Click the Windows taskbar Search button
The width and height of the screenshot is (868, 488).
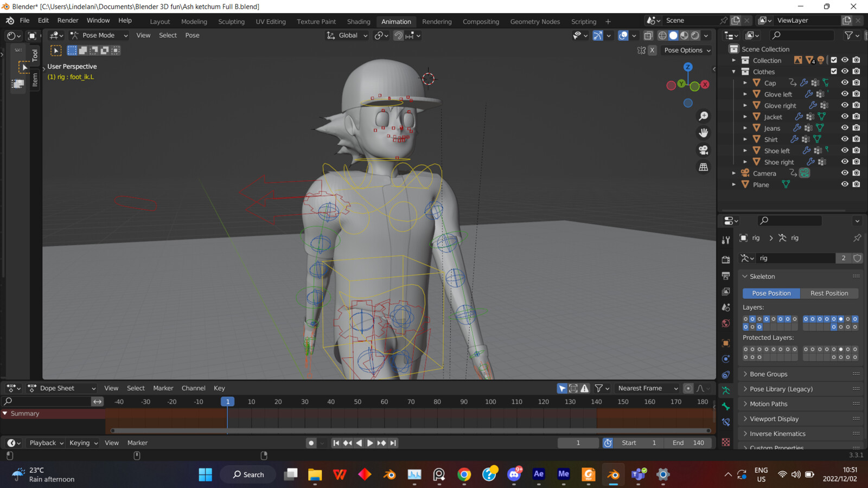tap(248, 474)
